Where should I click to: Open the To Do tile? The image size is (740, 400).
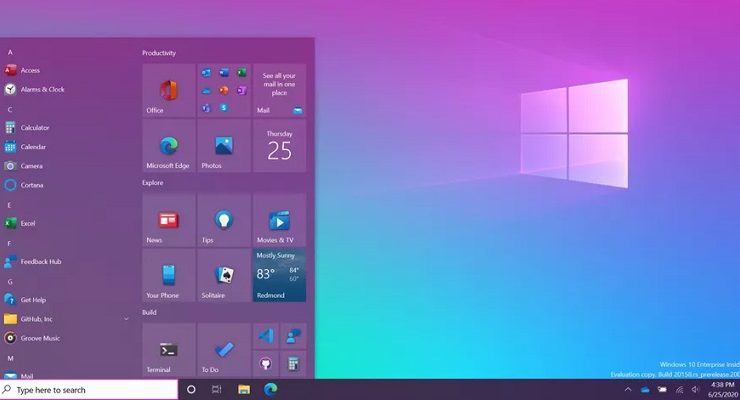pos(224,351)
